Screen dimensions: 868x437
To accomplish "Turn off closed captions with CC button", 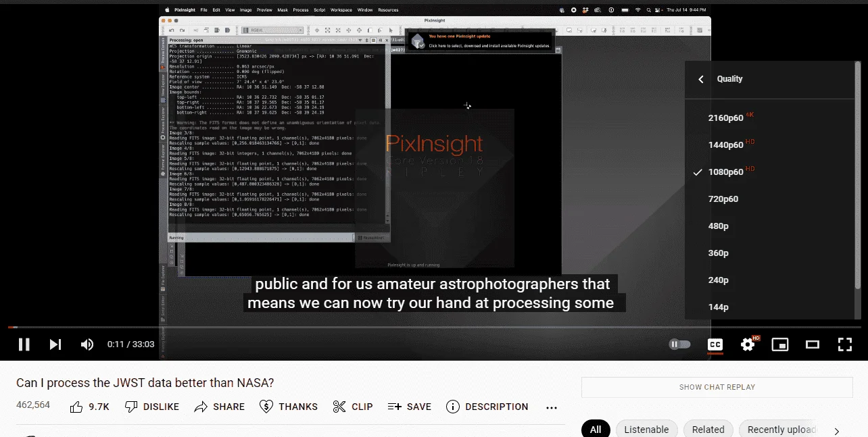I will tap(715, 344).
